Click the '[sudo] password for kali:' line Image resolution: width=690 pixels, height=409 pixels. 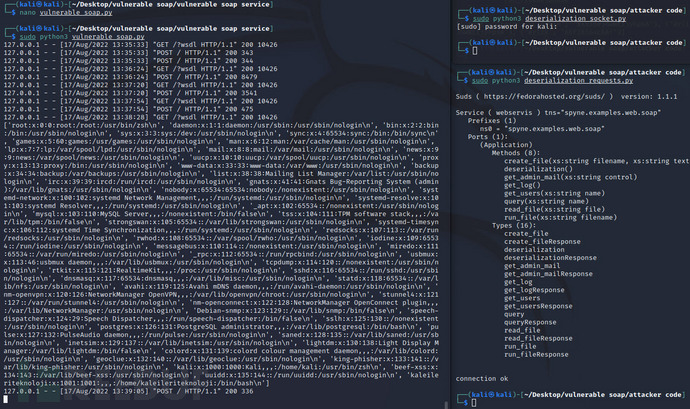[506, 26]
